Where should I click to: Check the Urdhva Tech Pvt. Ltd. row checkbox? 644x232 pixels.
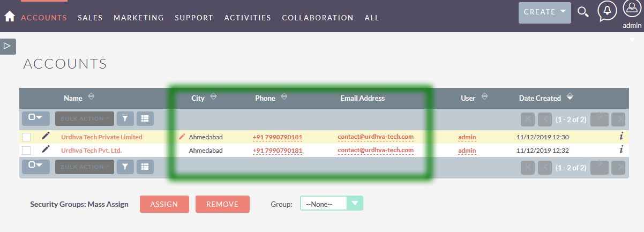[x=26, y=151]
